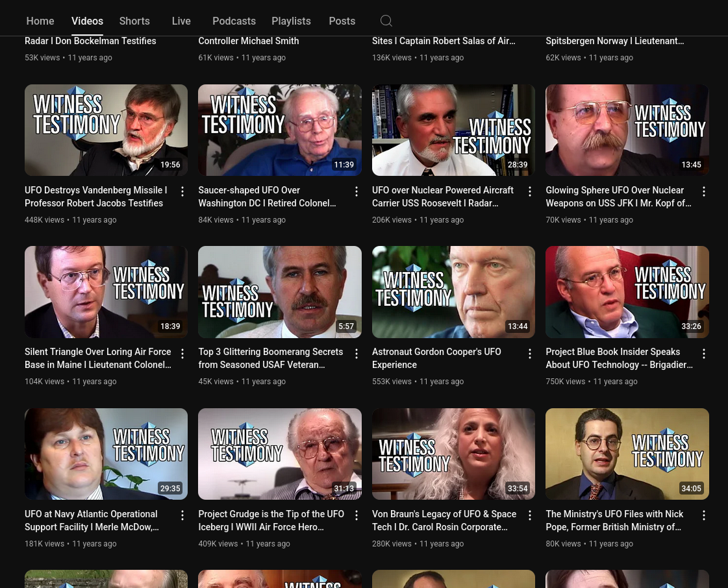The image size is (728, 588).
Task: Open 'UFO over Nuclear Powered Aircraft Carrier' title
Action: point(442,197)
